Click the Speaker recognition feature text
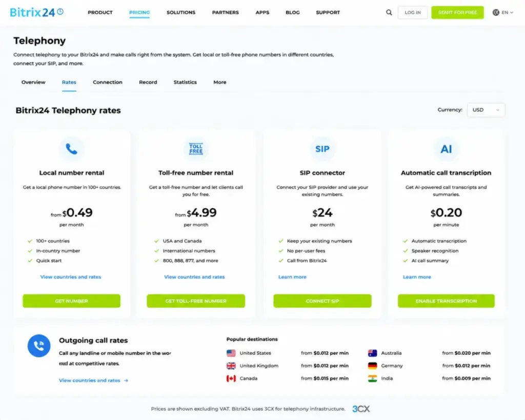 coord(435,251)
